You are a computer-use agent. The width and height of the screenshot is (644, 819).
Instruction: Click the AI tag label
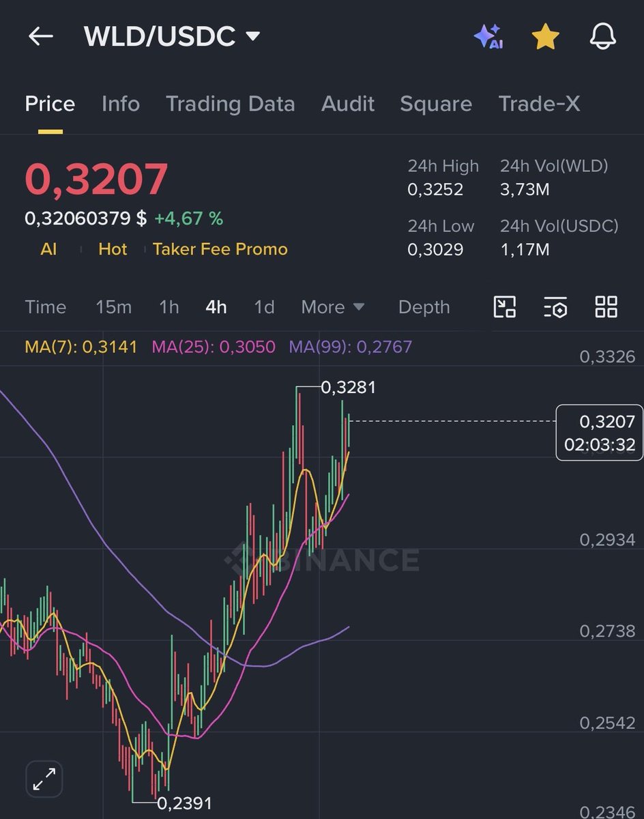[48, 249]
